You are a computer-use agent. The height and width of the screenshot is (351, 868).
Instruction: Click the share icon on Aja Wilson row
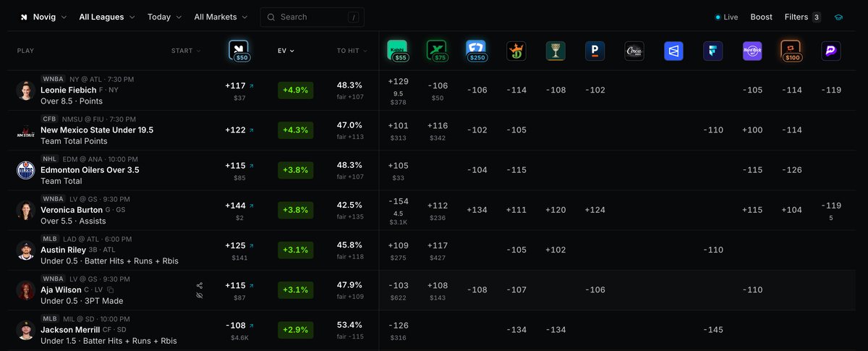[x=199, y=286]
